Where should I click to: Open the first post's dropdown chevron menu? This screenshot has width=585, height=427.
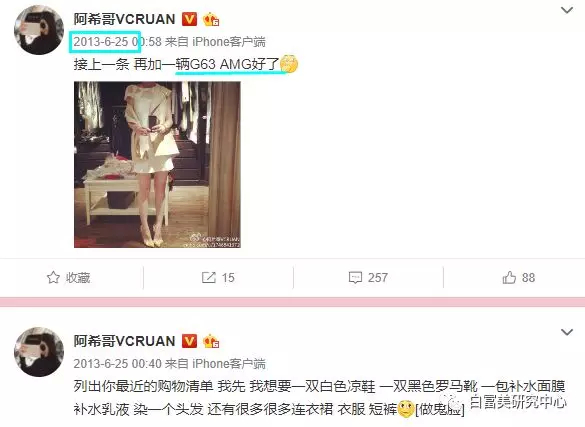pos(567,10)
